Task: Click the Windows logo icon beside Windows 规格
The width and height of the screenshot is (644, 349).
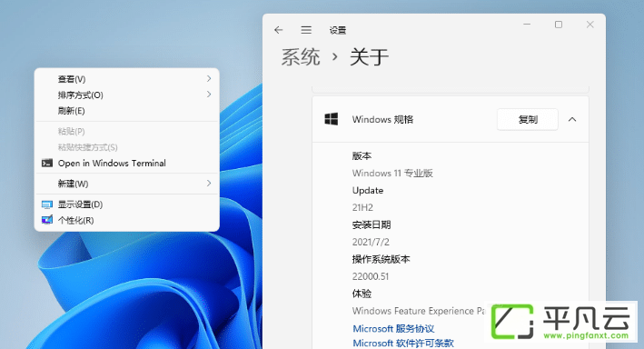Action: point(331,119)
